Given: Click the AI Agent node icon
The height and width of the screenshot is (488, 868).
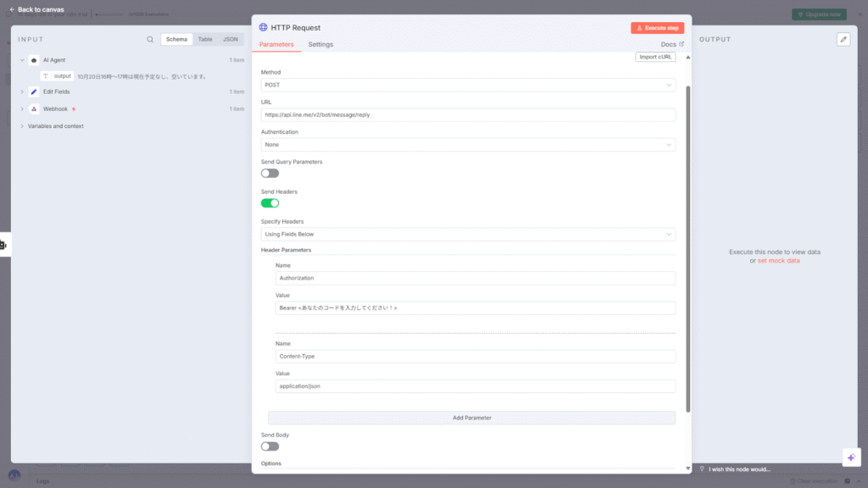Looking at the screenshot, I should (x=34, y=60).
